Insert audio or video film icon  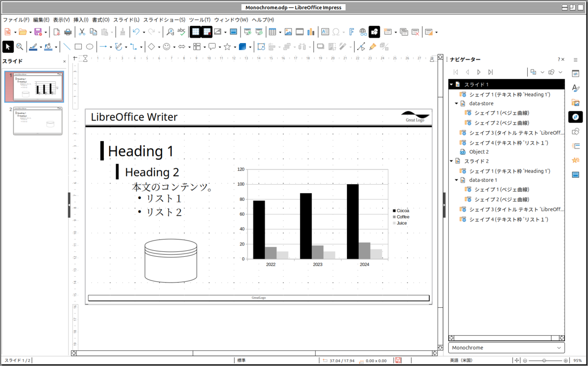pyautogui.click(x=299, y=32)
